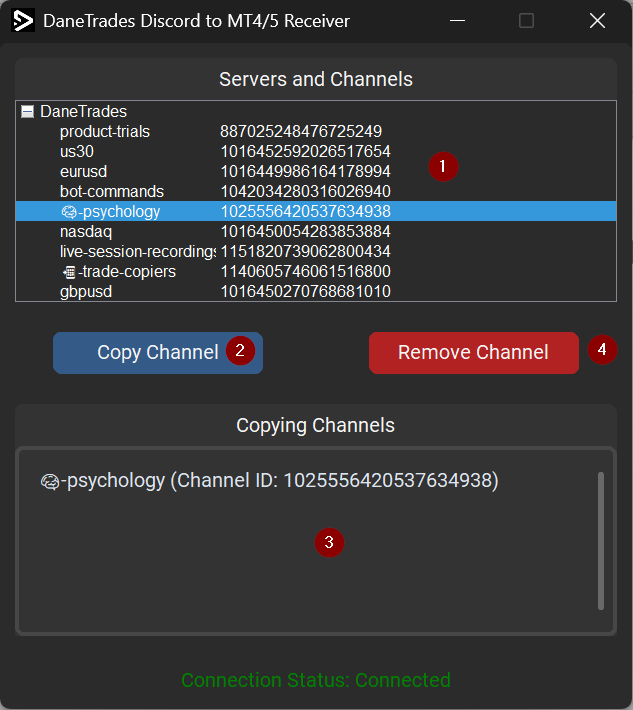Click the channel ID 1140605746061516800

click(x=306, y=271)
